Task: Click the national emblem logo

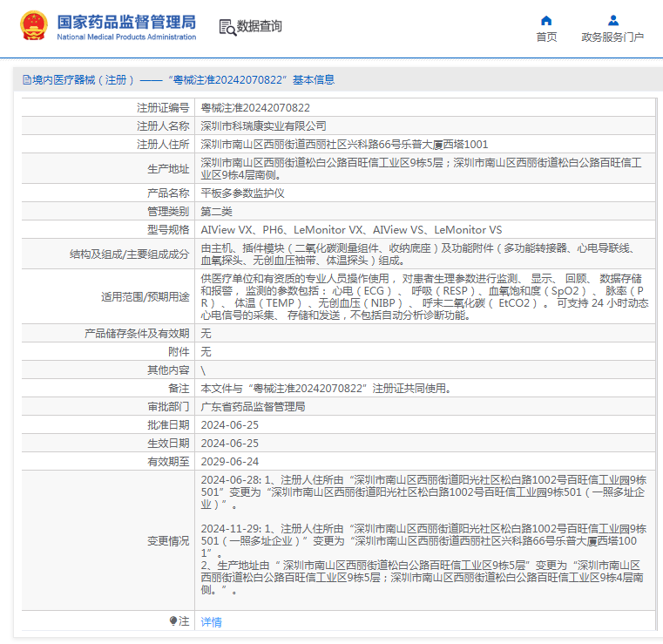Action: [34, 26]
